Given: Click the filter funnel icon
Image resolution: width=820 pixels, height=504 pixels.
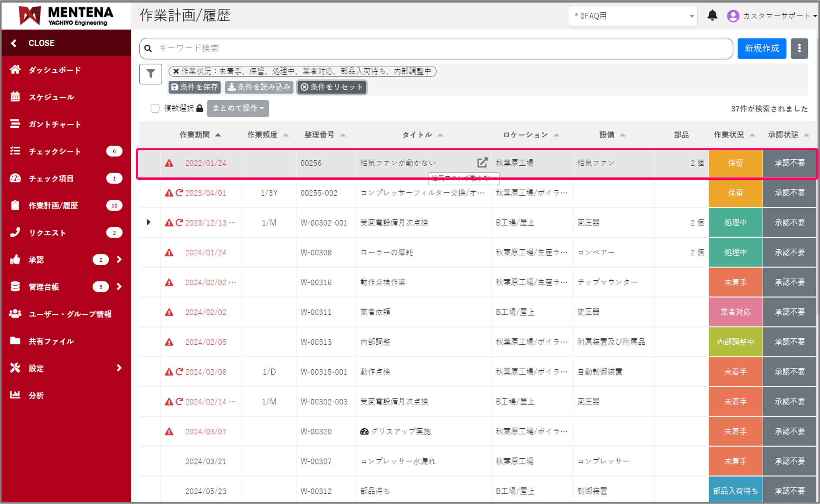Looking at the screenshot, I should [151, 74].
